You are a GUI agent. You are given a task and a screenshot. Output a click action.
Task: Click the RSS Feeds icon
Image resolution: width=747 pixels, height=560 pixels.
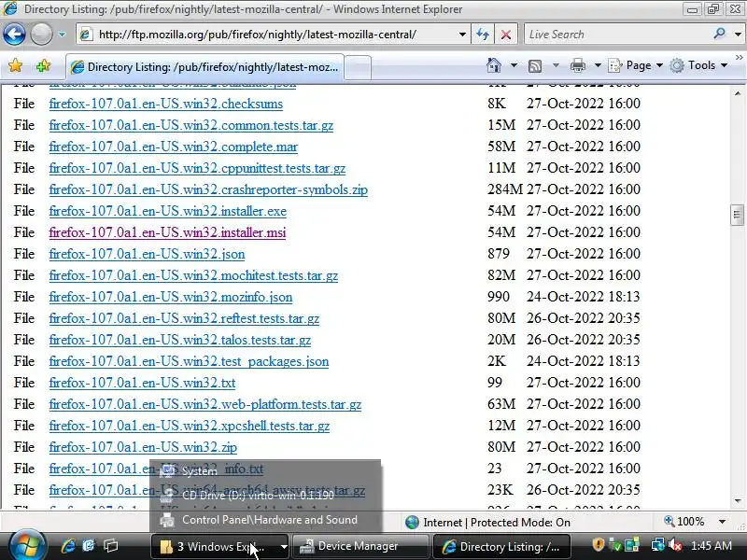pos(535,65)
